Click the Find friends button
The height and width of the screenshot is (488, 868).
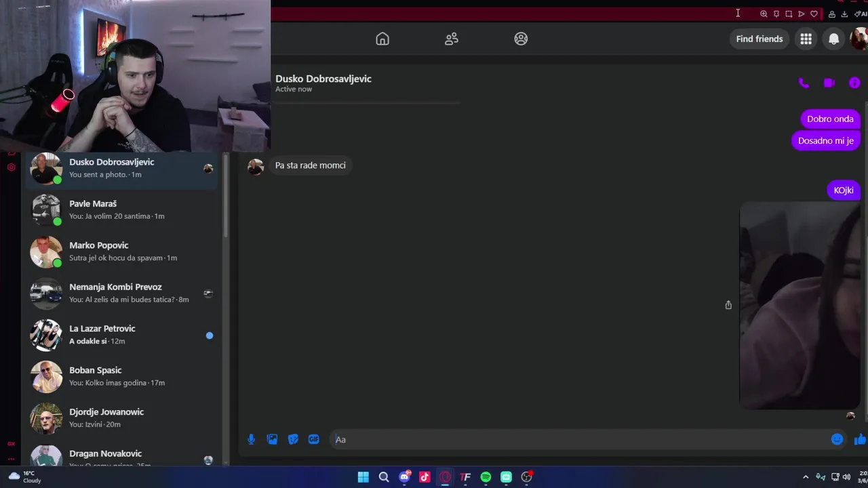point(759,39)
